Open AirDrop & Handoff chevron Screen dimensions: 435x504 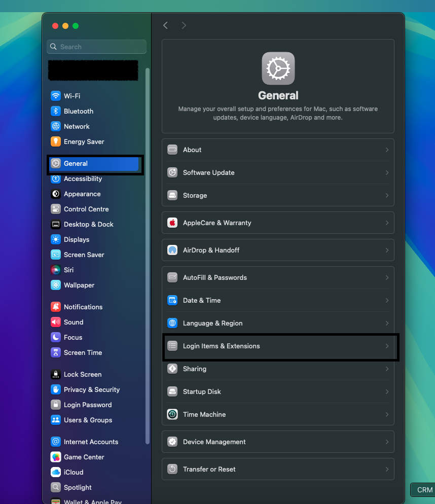coord(387,250)
